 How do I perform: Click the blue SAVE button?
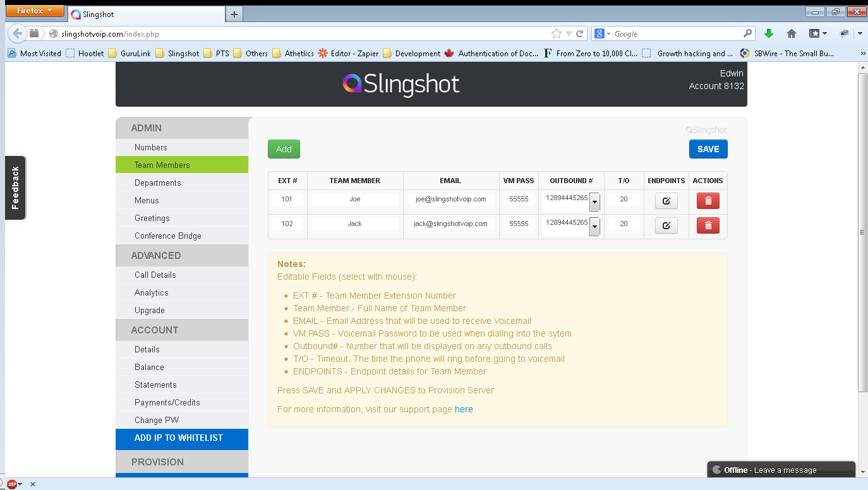coord(708,149)
